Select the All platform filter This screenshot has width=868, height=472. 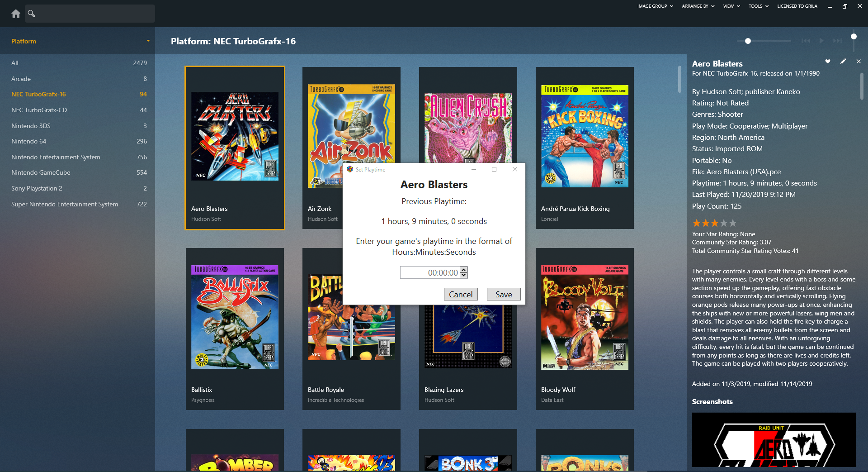(x=78, y=63)
